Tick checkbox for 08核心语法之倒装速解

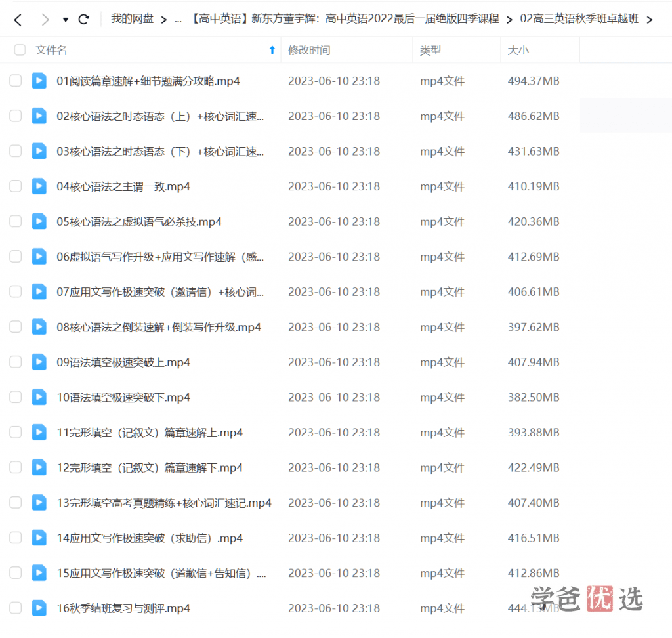pyautogui.click(x=16, y=327)
